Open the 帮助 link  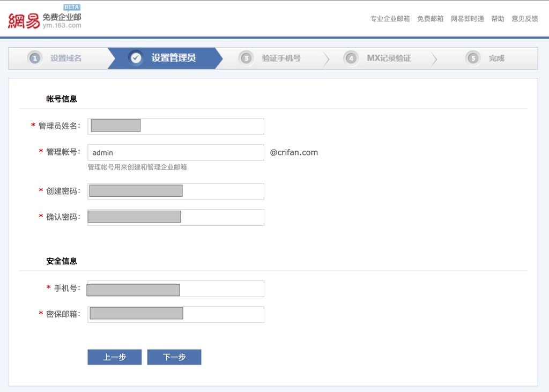pos(498,19)
